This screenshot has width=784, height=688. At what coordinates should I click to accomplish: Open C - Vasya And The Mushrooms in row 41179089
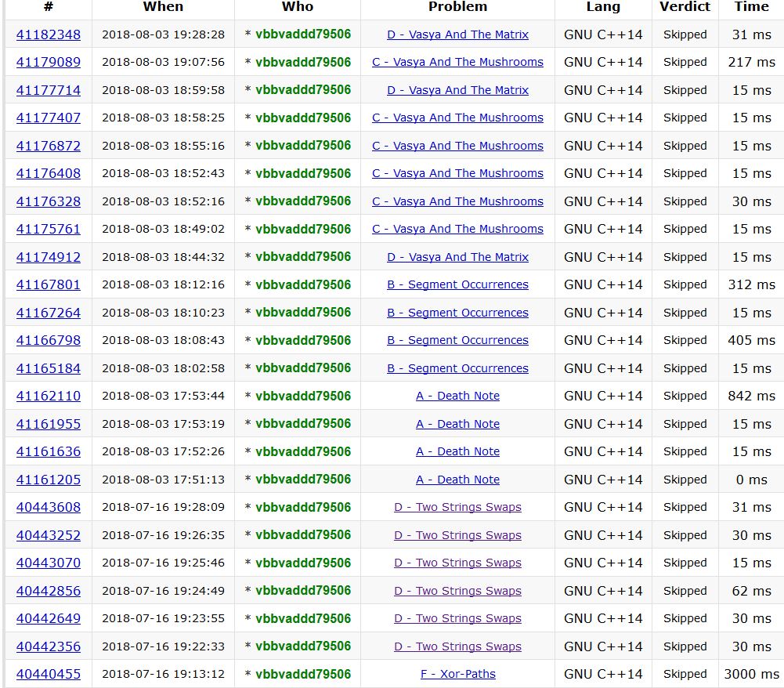pyautogui.click(x=457, y=62)
